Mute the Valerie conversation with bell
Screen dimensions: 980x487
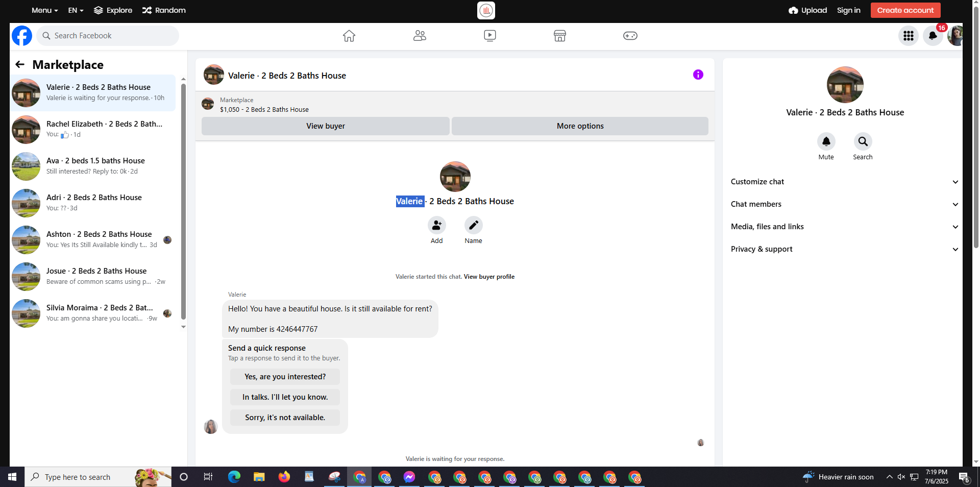(x=826, y=141)
